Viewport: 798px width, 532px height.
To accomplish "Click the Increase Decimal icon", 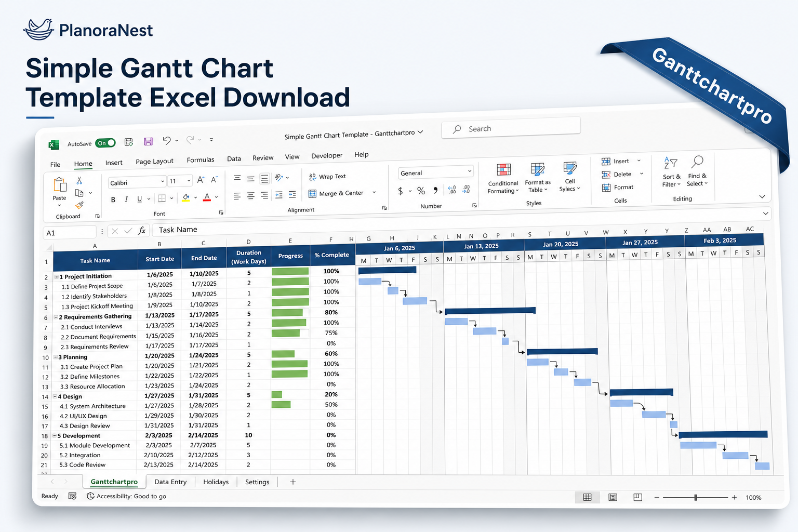I will click(452, 190).
